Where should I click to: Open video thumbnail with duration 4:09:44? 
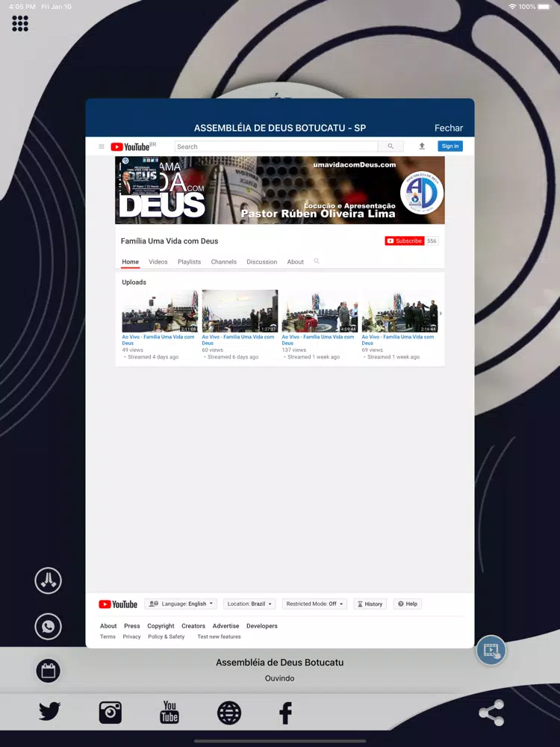point(320,311)
